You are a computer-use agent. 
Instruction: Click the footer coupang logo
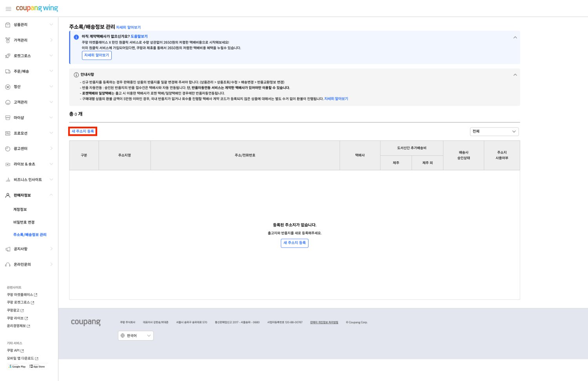point(86,322)
